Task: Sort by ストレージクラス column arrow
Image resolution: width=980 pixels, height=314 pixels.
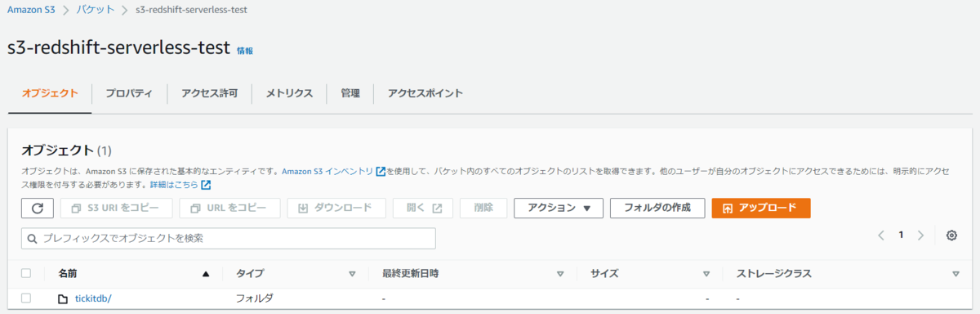Action: coord(955,274)
